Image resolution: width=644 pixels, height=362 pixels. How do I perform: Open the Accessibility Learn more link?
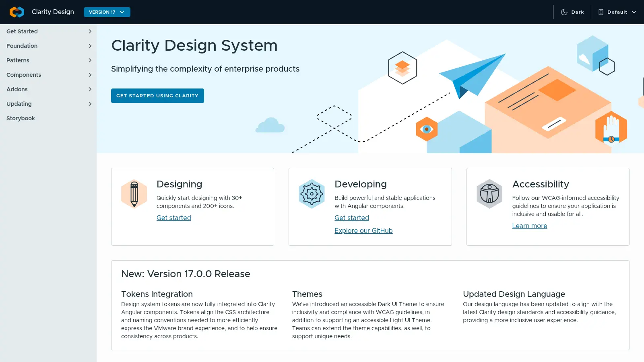530,226
